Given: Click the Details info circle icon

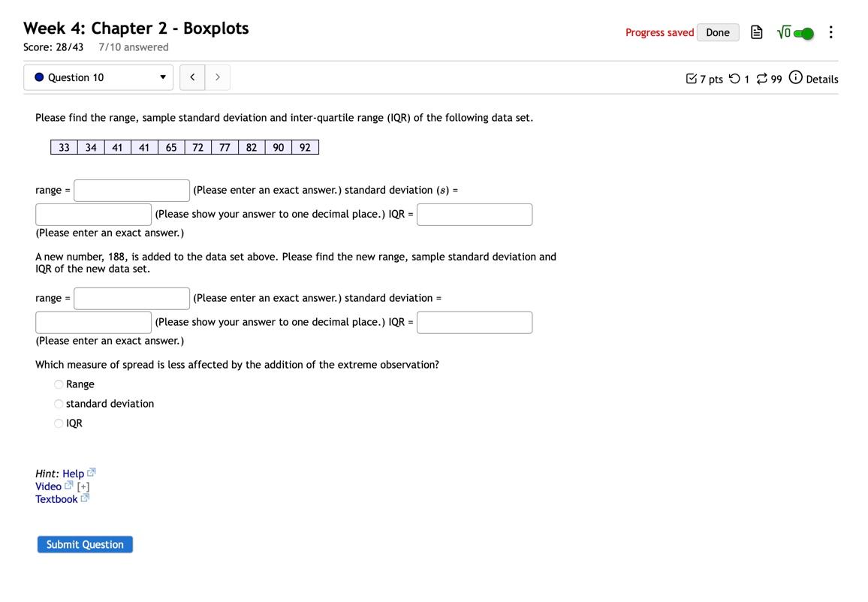Looking at the screenshot, I should [x=796, y=78].
